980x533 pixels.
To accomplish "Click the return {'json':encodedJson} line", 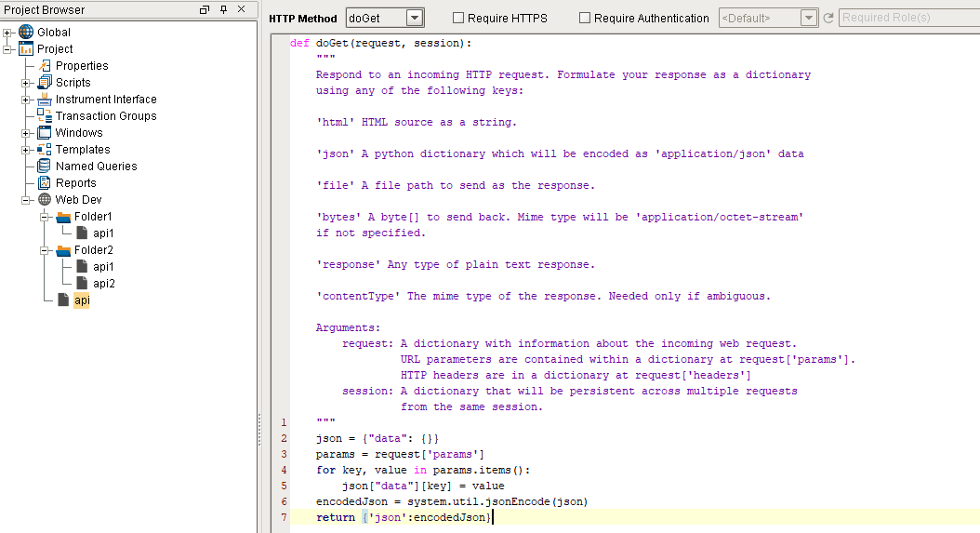I will (x=404, y=517).
